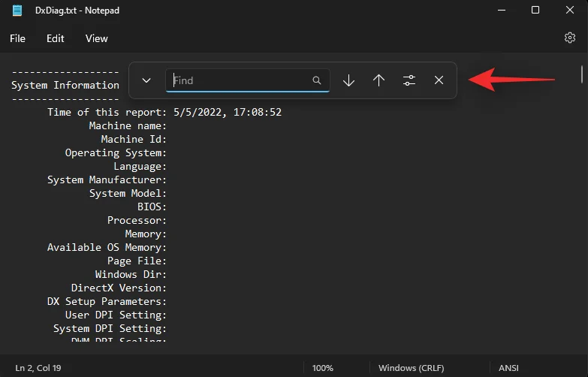Click the Notepad app icon in title bar
This screenshot has width=588, height=377.
click(17, 11)
